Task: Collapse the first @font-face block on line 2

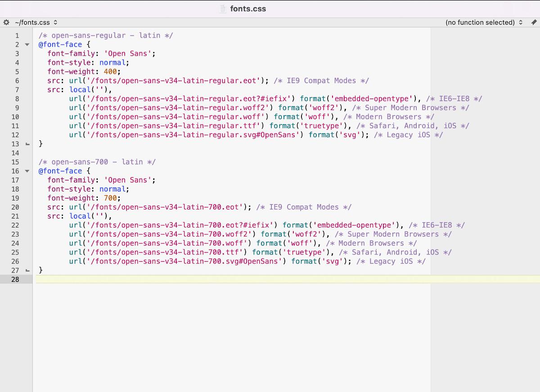Action: tap(27, 45)
